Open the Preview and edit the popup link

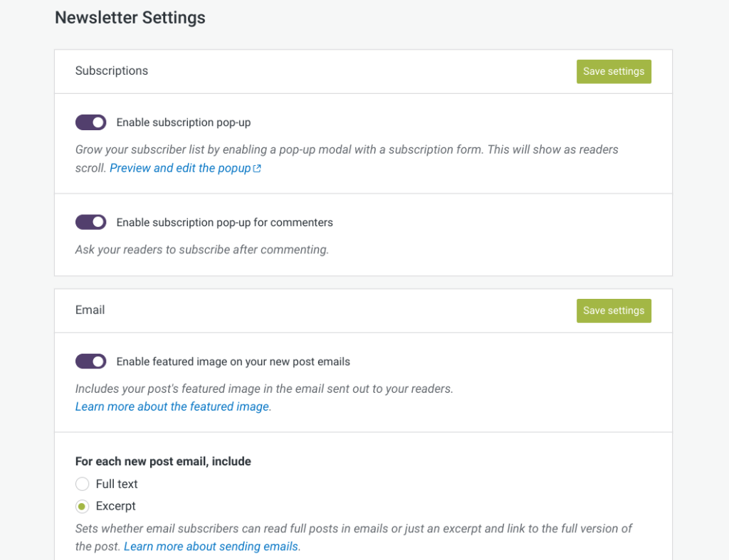180,169
